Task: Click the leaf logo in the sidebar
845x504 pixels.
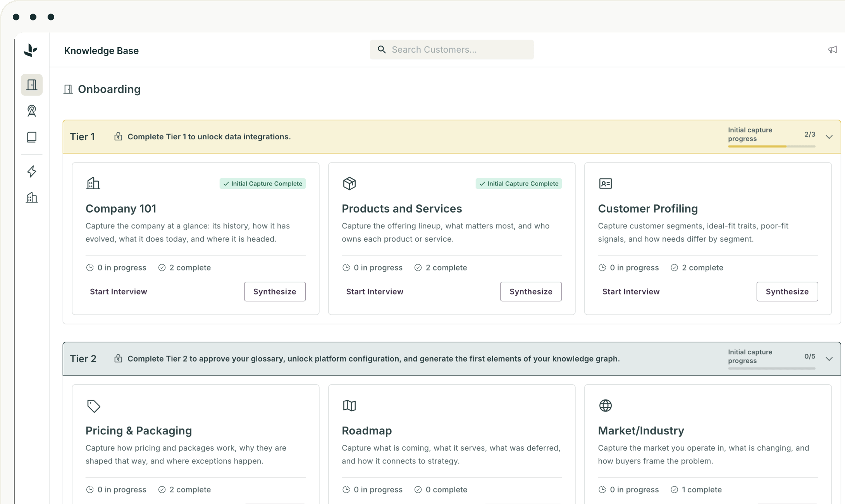Action: pyautogui.click(x=31, y=50)
